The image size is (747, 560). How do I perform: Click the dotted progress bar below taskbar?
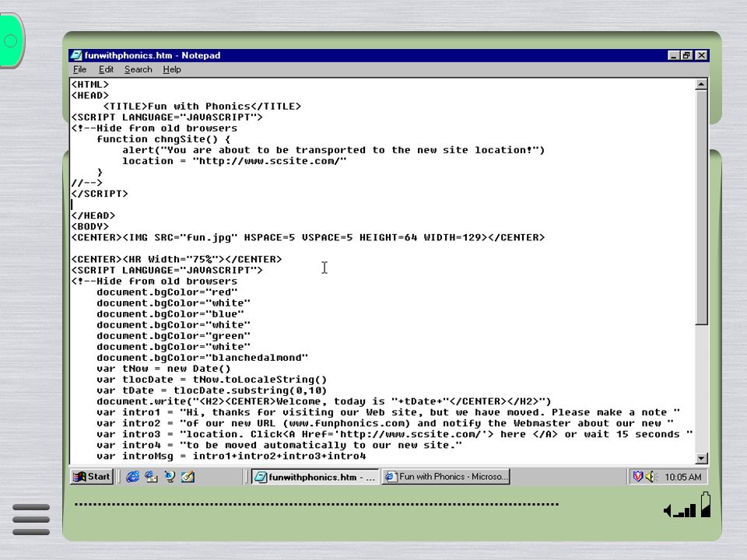[317, 504]
